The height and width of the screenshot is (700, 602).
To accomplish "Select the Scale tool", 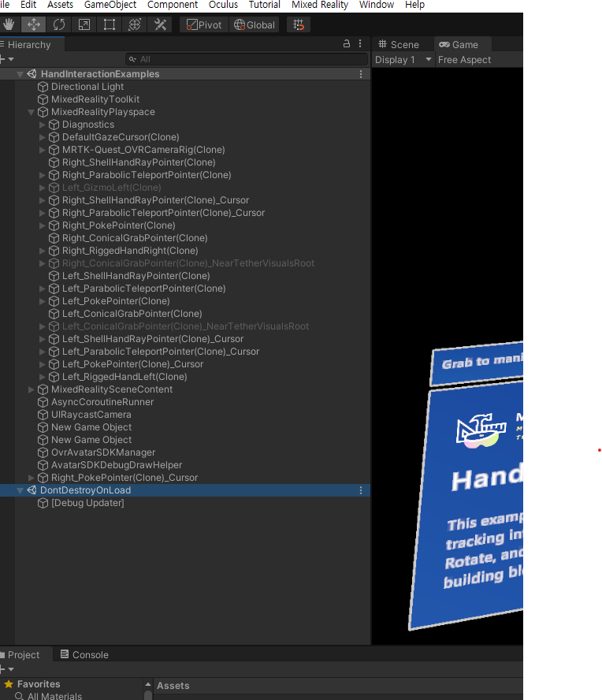I will [x=84, y=24].
